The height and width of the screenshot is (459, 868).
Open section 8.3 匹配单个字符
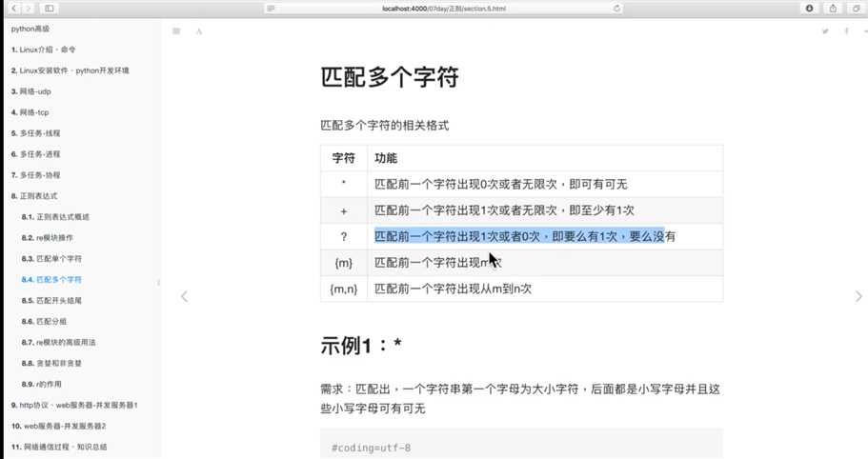click(x=51, y=259)
